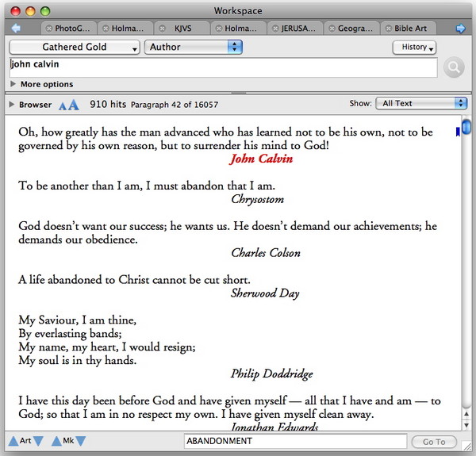Jump to previous article with Art up arrow
Screen dimensions: 476x456
pos(13,442)
